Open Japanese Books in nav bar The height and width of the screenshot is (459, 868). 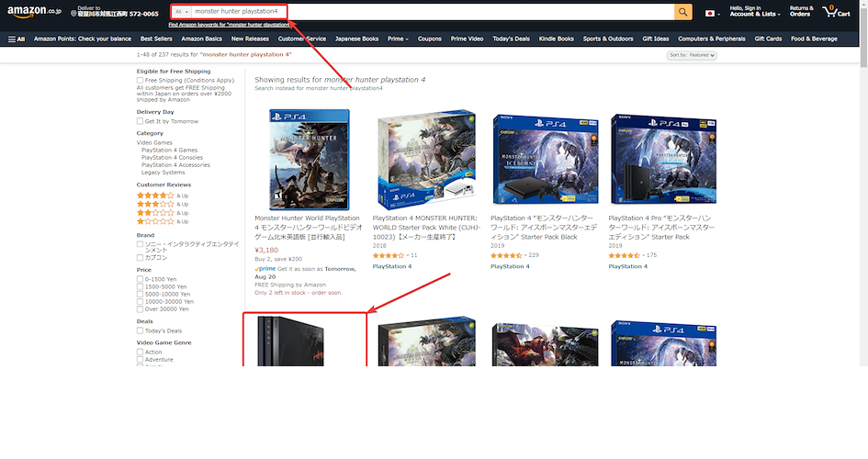(356, 39)
